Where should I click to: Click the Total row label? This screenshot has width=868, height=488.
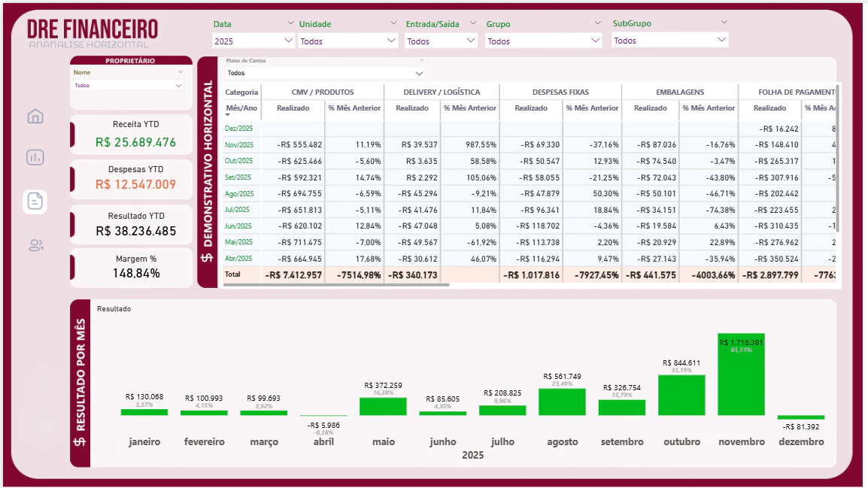232,274
